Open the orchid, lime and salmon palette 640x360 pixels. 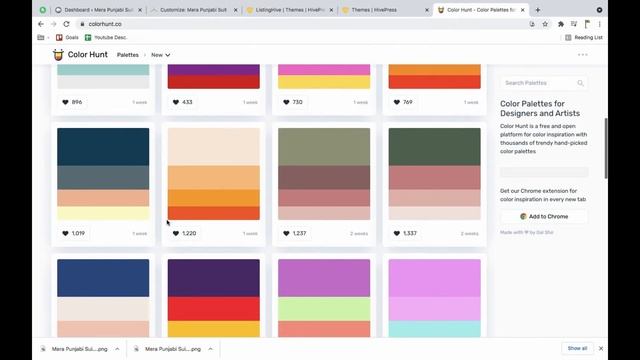[324, 298]
